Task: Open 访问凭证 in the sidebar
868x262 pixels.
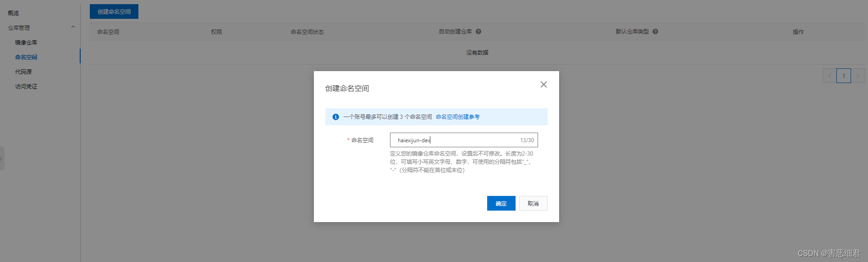Action: pyautogui.click(x=26, y=86)
